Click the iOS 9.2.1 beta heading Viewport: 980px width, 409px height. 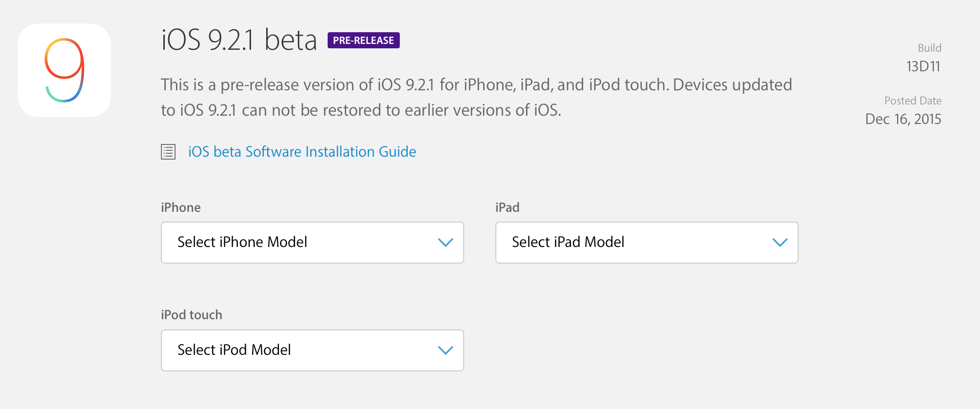(239, 40)
